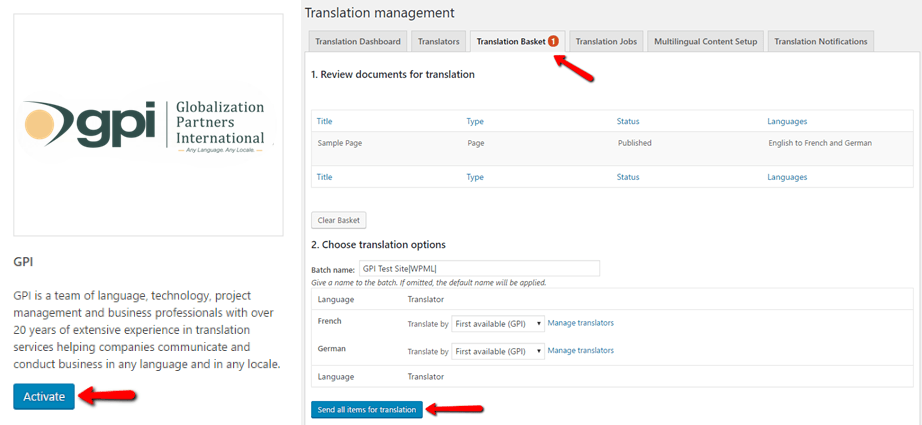The height and width of the screenshot is (425, 922).
Task: Sort by the top Type column header
Action: pyautogui.click(x=475, y=121)
